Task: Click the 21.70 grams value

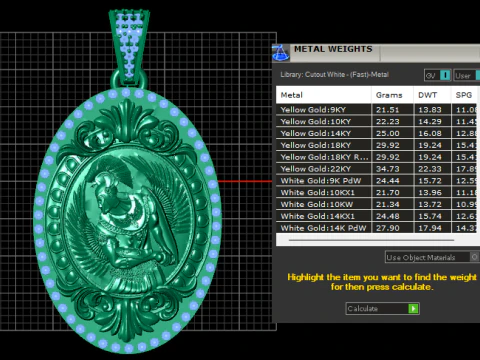Action: pos(387,192)
